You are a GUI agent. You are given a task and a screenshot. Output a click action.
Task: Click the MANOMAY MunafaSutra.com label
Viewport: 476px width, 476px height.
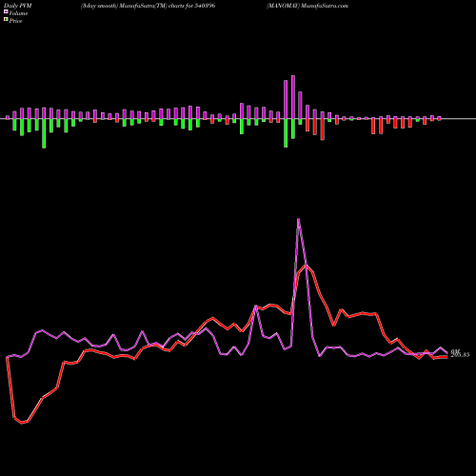[307, 6]
